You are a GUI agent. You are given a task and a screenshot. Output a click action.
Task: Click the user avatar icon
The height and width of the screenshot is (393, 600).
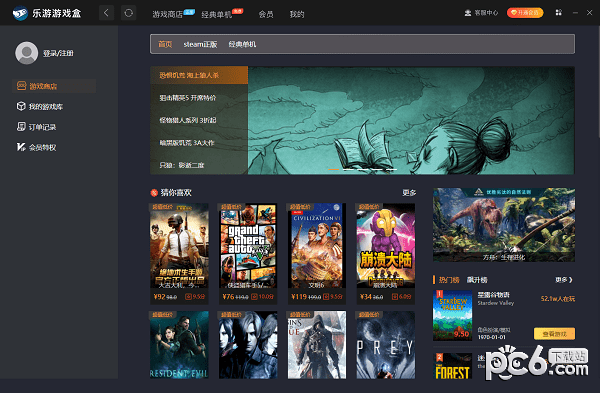[26, 53]
